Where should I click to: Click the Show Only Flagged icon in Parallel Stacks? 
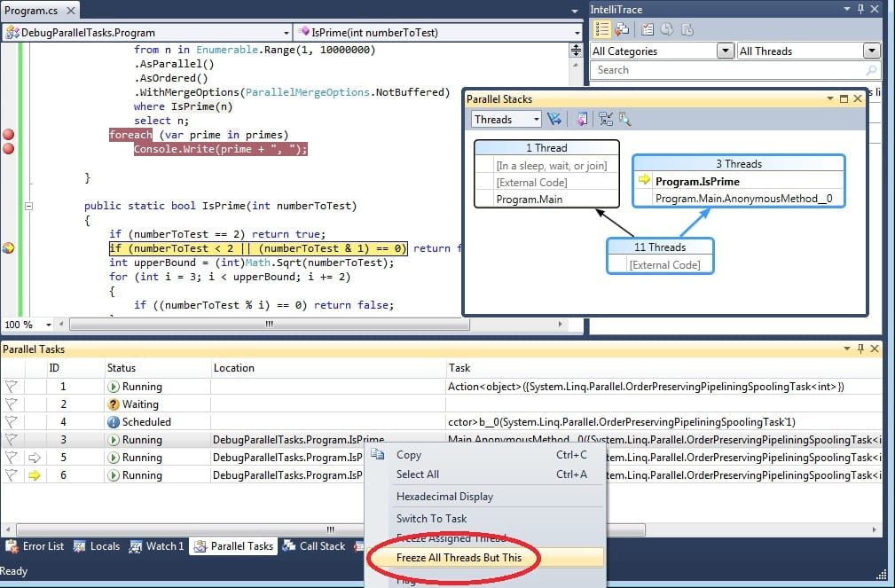click(x=555, y=120)
